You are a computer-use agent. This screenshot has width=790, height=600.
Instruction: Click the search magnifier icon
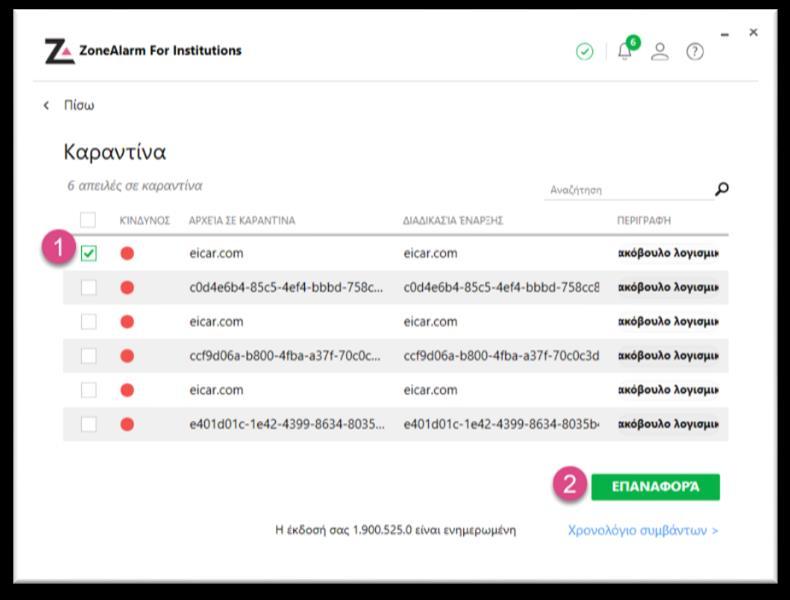pos(721,189)
